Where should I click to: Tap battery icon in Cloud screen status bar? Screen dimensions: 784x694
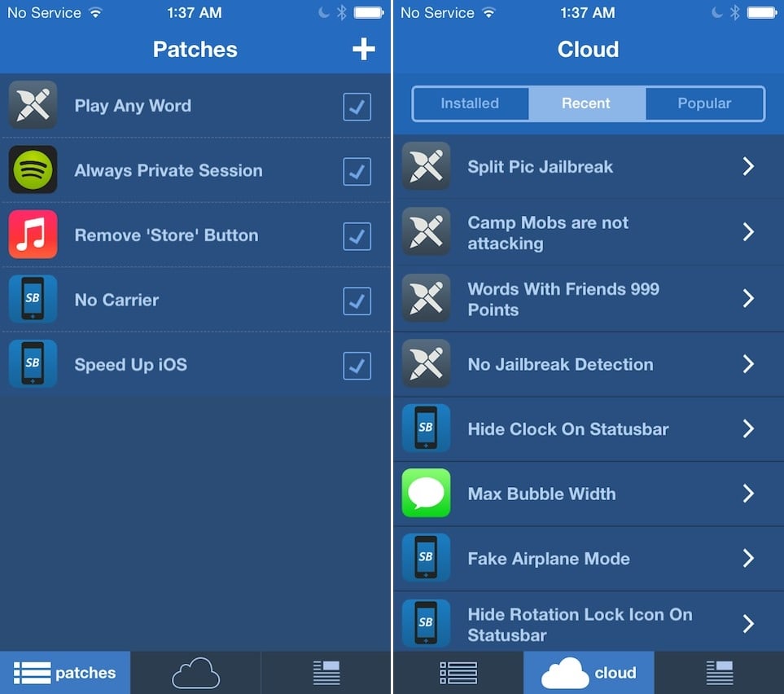point(763,12)
